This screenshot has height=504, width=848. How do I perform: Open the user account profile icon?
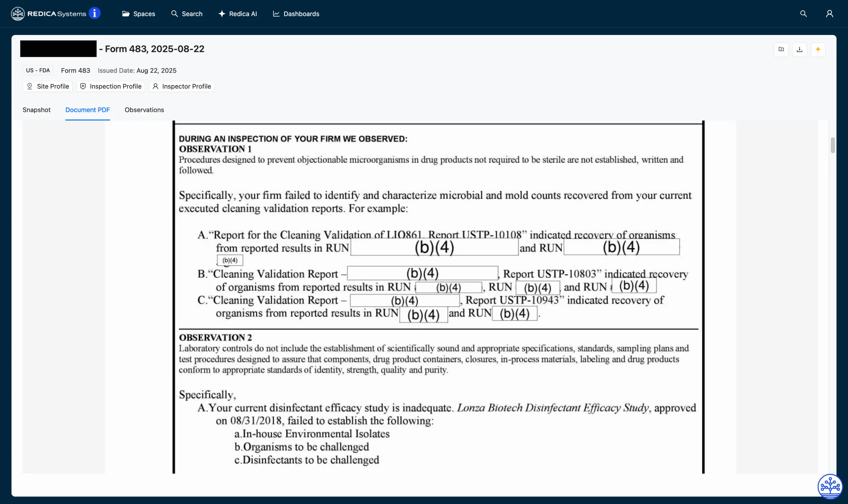[829, 13]
